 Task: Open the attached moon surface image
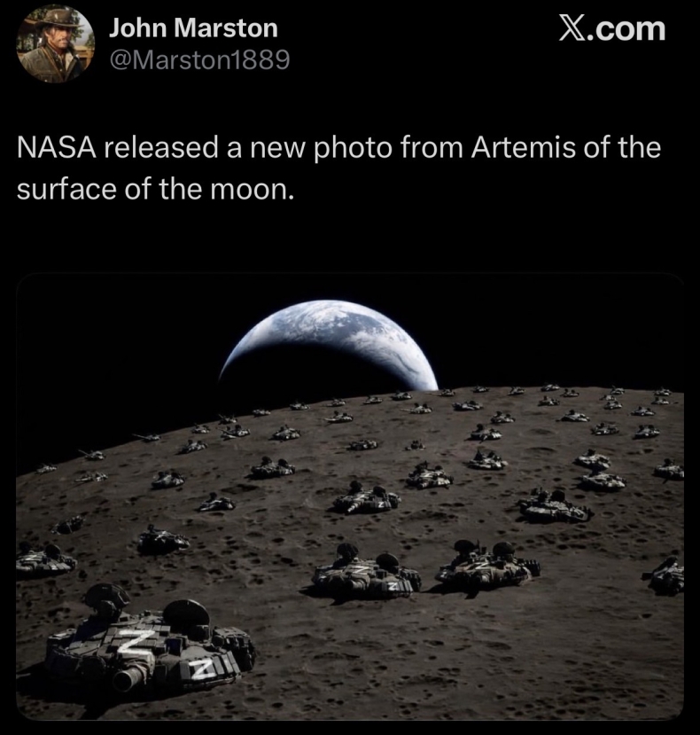pos(350,497)
